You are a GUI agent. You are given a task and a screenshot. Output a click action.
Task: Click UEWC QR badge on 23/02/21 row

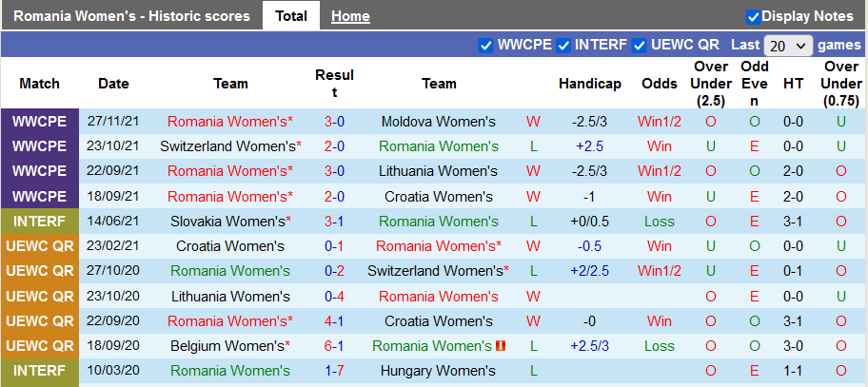pos(40,245)
